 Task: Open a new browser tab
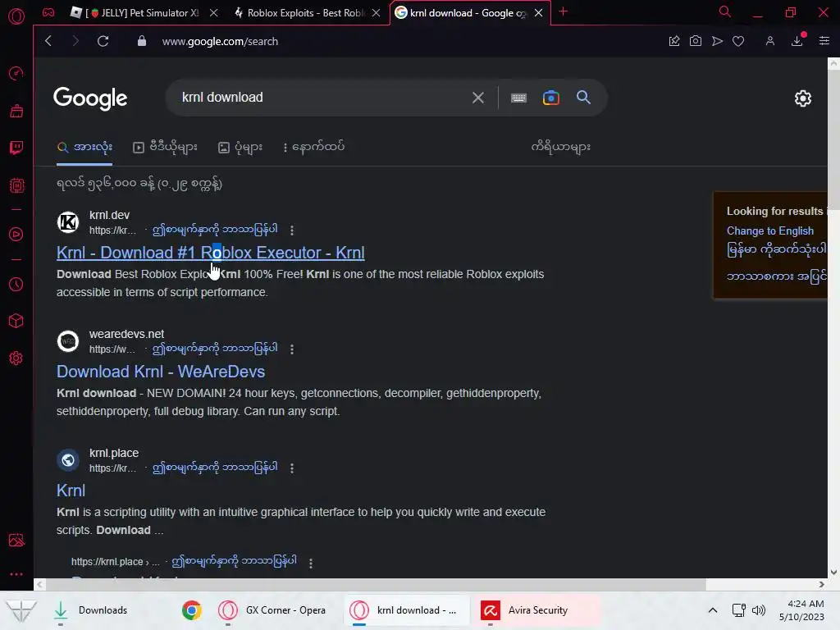click(x=563, y=11)
